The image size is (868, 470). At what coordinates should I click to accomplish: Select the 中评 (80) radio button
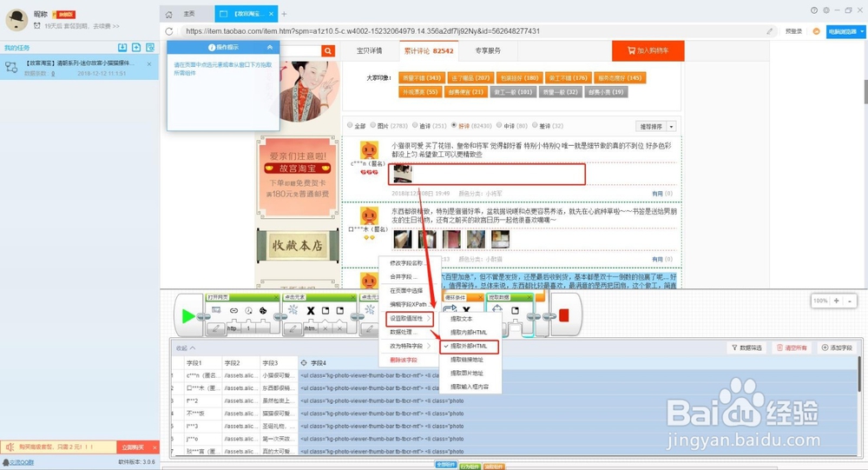point(499,125)
